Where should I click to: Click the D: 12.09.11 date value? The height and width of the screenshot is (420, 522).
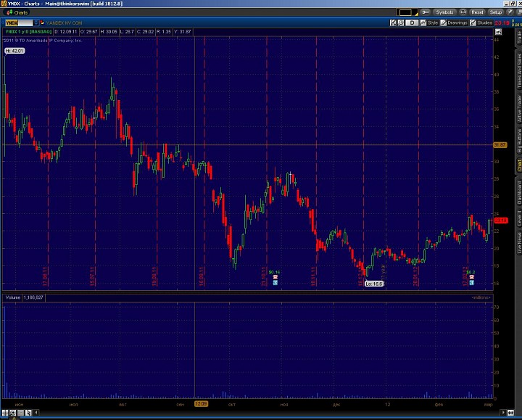[x=65, y=32]
